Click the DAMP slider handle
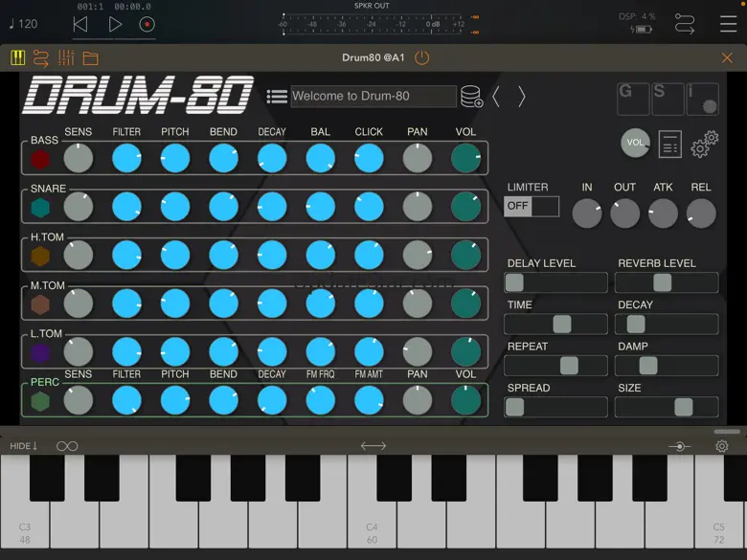Image resolution: width=747 pixels, height=560 pixels. point(648,366)
